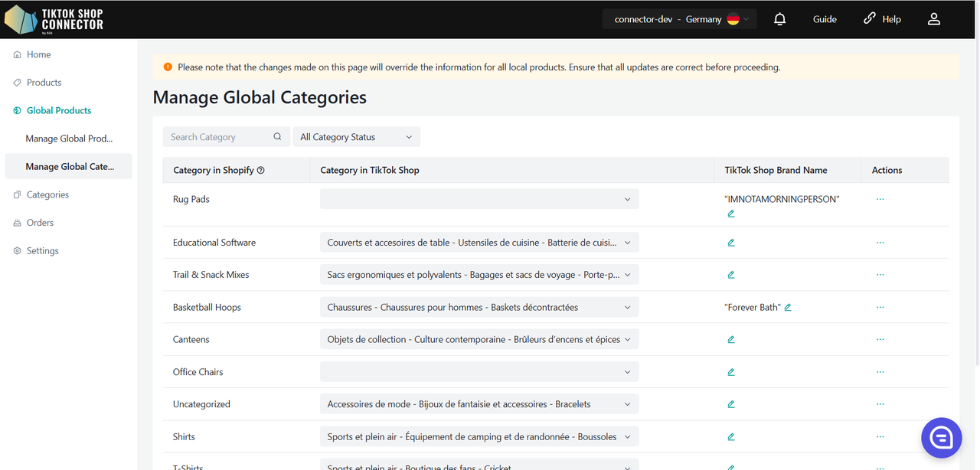
Task: Click info icon beside Category in Shopify
Action: tap(261, 171)
